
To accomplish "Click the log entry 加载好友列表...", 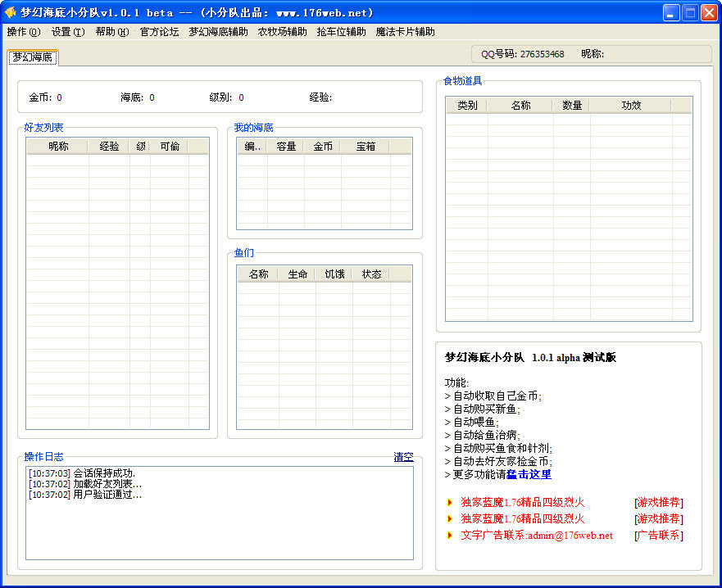I will coord(85,484).
